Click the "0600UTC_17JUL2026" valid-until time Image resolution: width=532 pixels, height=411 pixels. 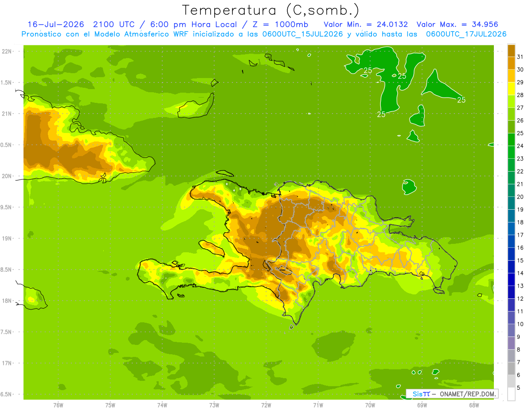point(466,34)
